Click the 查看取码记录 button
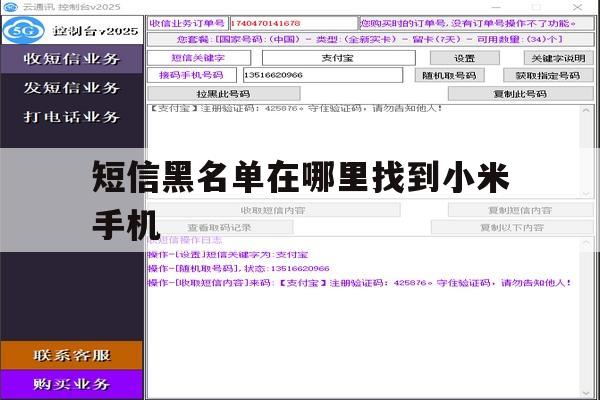Viewport: 600px width, 400px height. point(220,228)
